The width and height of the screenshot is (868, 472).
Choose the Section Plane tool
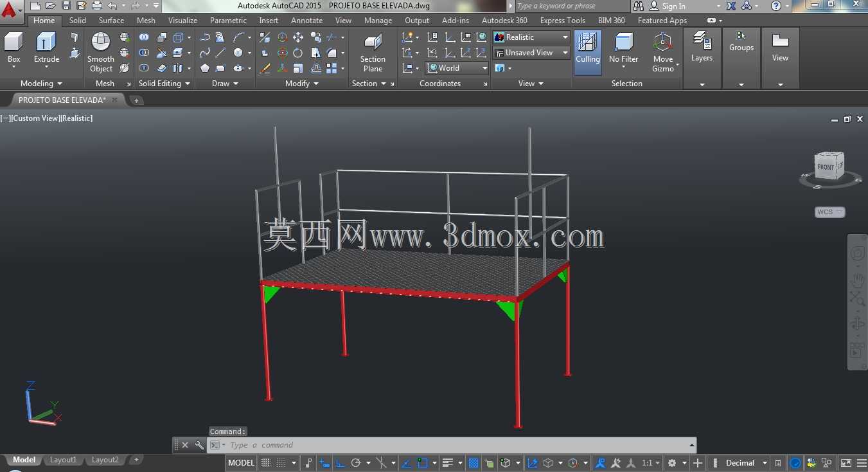click(373, 54)
